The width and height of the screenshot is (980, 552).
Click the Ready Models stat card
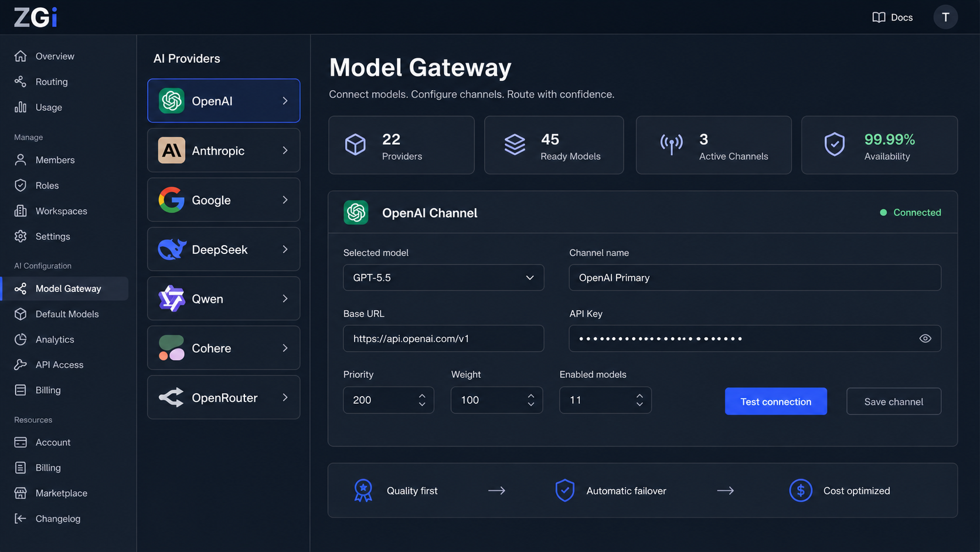pyautogui.click(x=554, y=145)
